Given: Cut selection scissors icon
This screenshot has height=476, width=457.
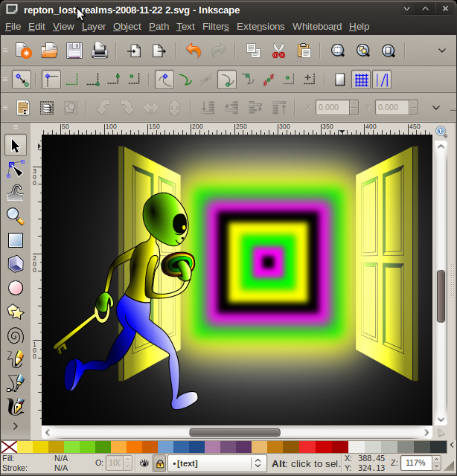Looking at the screenshot, I should 278,51.
